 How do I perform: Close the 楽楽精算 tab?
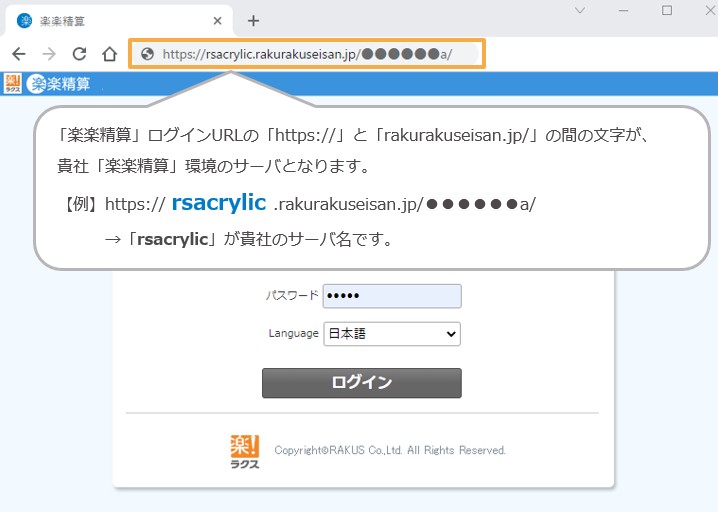pos(218,20)
